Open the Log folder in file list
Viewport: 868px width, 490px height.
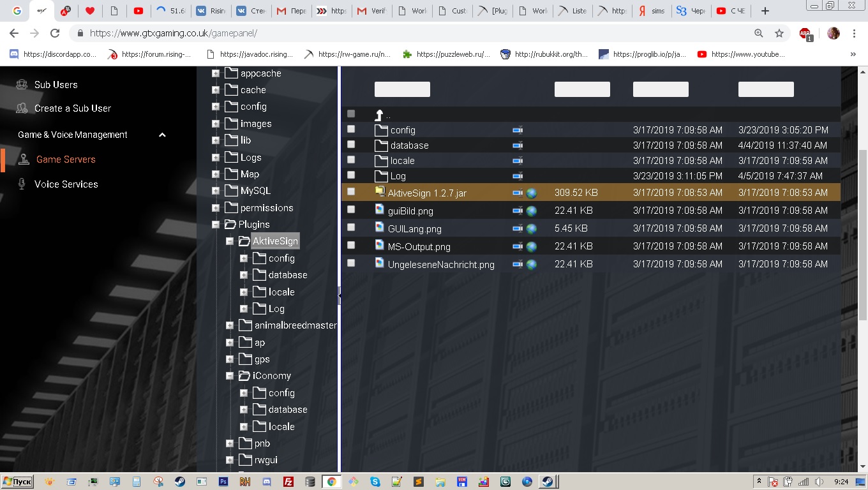[398, 176]
